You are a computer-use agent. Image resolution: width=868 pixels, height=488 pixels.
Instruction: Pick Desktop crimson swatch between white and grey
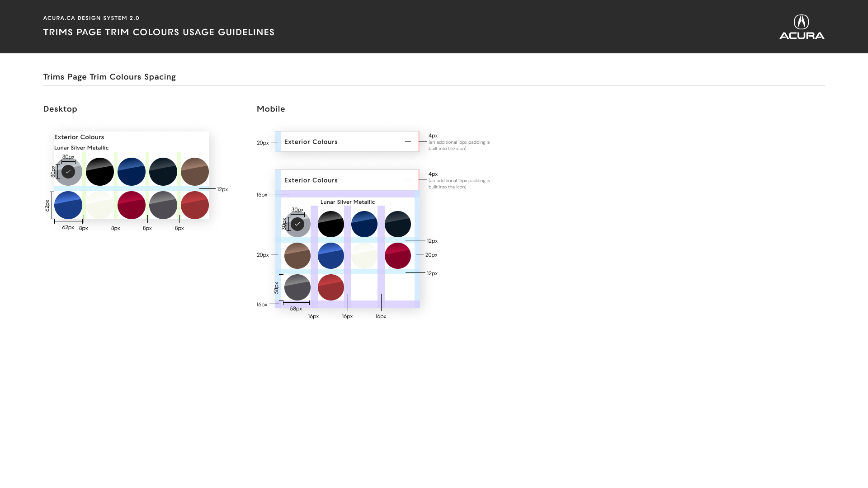(x=132, y=205)
